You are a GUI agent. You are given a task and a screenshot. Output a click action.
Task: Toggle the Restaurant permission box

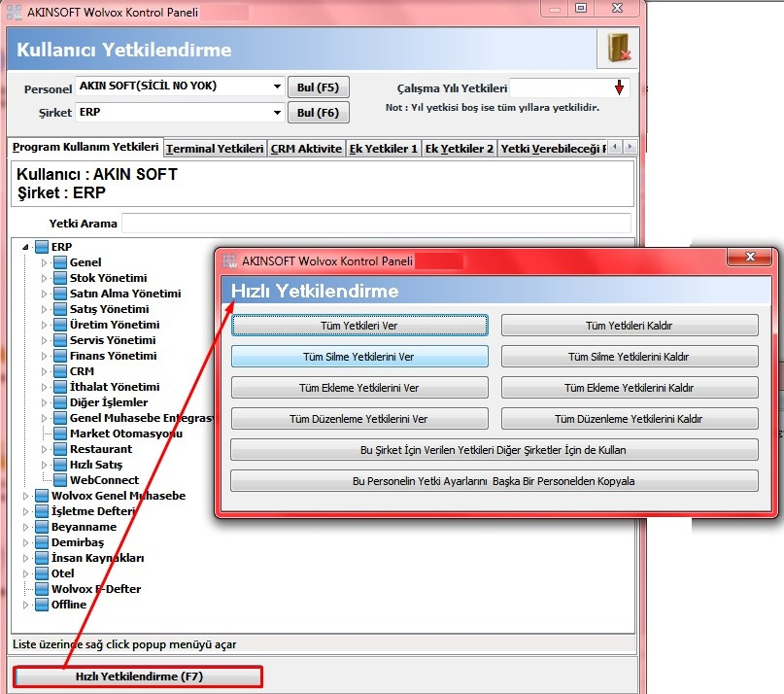(x=60, y=449)
